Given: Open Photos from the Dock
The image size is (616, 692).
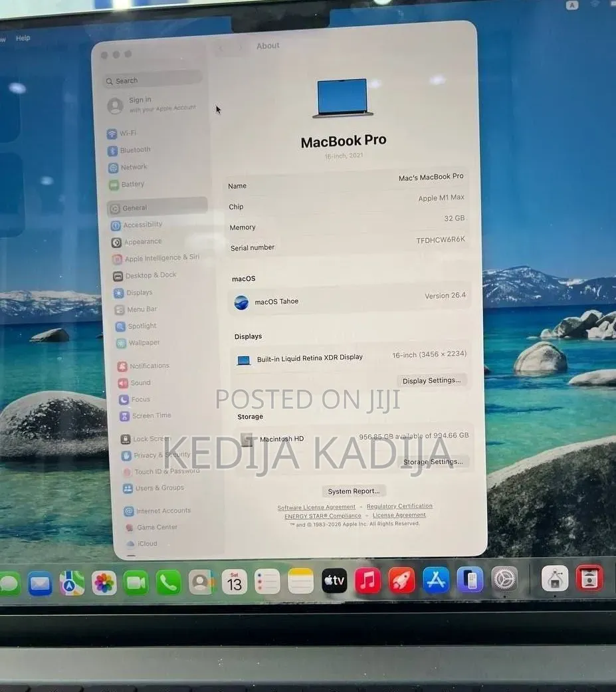Looking at the screenshot, I should [x=104, y=582].
